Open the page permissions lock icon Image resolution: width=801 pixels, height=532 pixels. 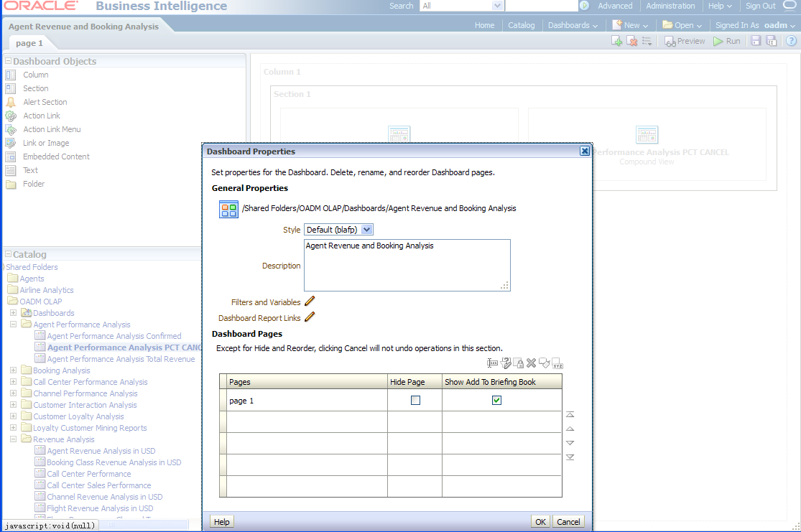518,363
